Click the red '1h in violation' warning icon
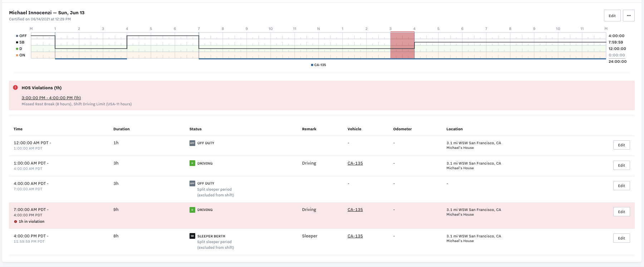Image resolution: width=644 pixels, height=267 pixels. click(15, 222)
